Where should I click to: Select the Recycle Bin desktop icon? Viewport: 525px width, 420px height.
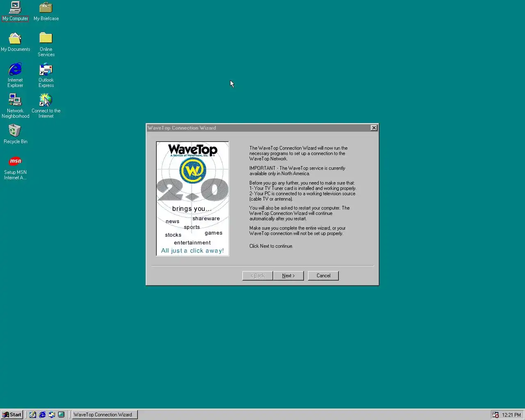15,134
